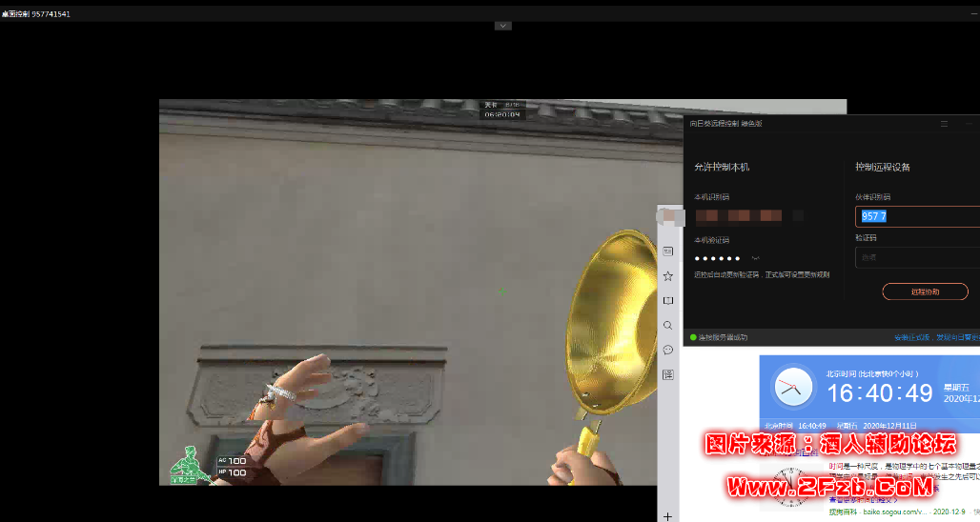The width and height of the screenshot is (980, 522).
Task: Click the game timer 06:20:04 display
Action: click(x=502, y=115)
